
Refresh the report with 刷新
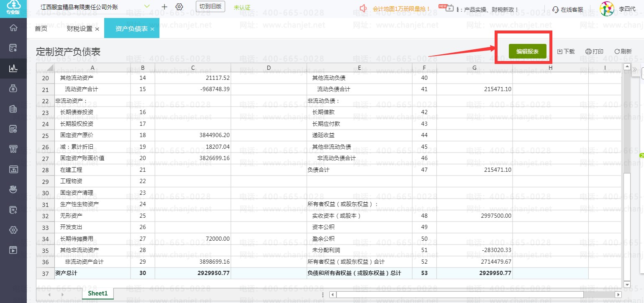[623, 51]
